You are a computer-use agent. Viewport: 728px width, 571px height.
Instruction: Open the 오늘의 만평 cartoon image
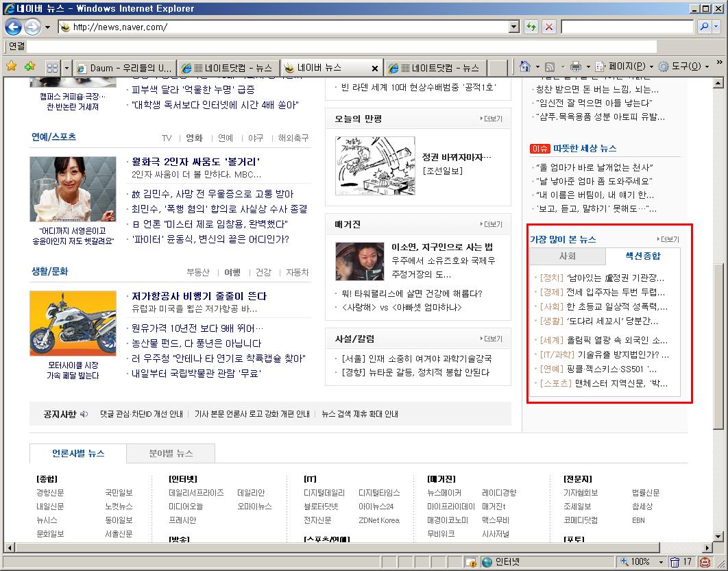pyautogui.click(x=375, y=166)
